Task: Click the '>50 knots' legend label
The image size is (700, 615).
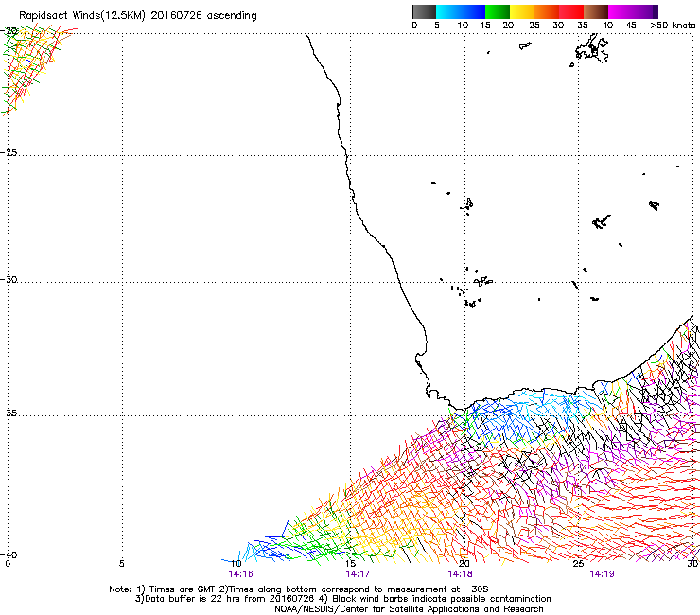Action: click(x=673, y=26)
